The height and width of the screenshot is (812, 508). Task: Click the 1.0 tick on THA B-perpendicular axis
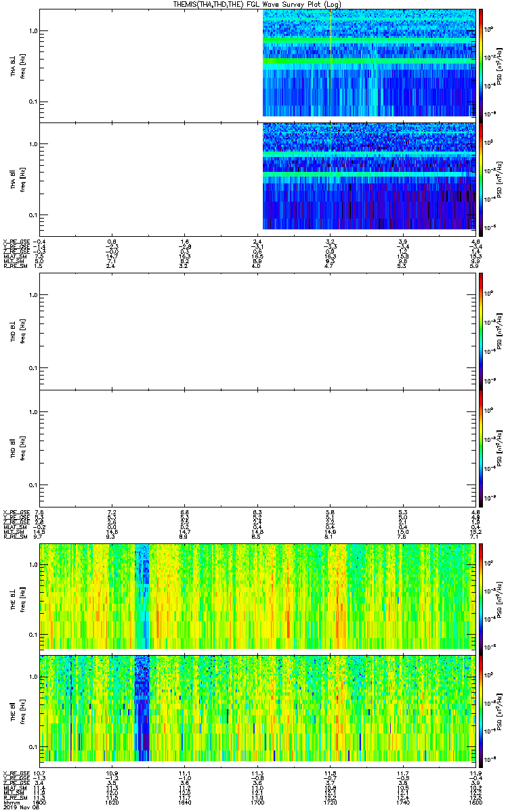33,30
